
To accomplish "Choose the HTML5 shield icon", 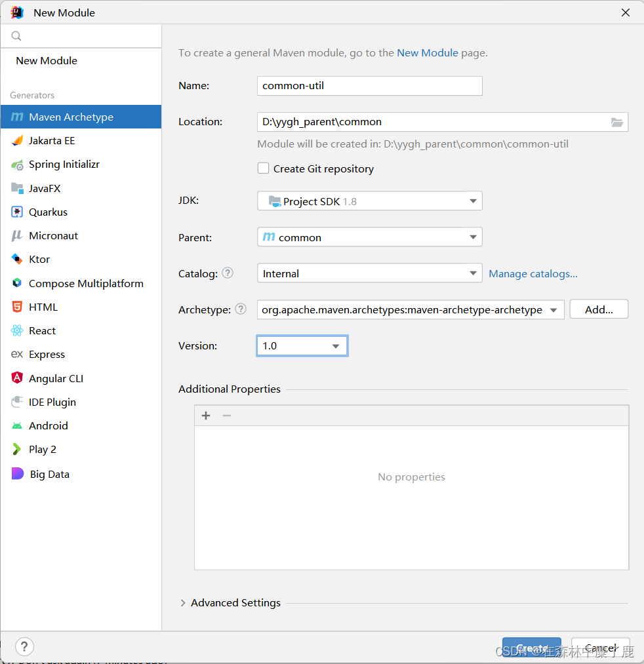I will [17, 307].
